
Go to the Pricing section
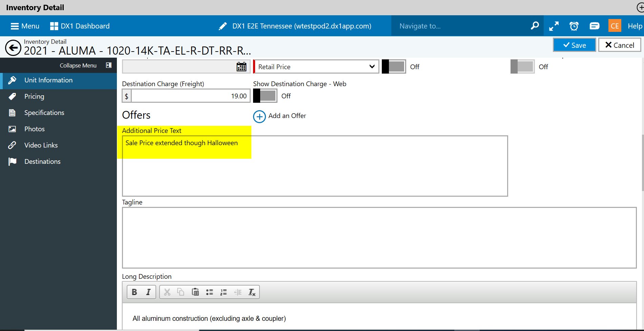click(x=58, y=97)
